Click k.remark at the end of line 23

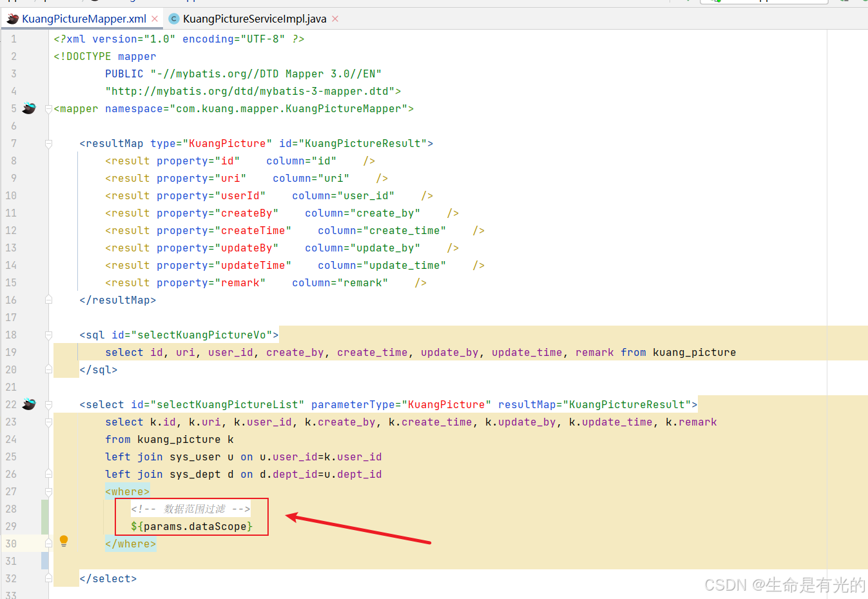(691, 422)
